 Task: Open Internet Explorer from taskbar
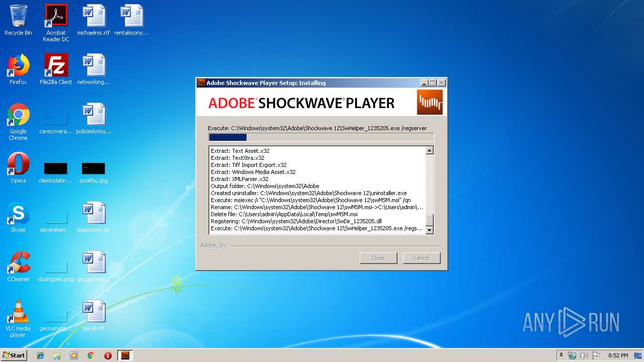tap(40, 355)
